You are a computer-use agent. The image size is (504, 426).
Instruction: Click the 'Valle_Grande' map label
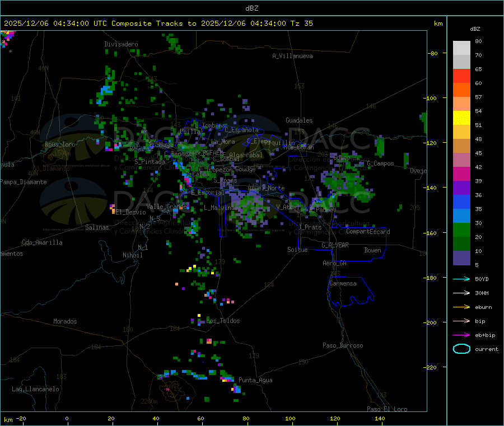(166, 207)
